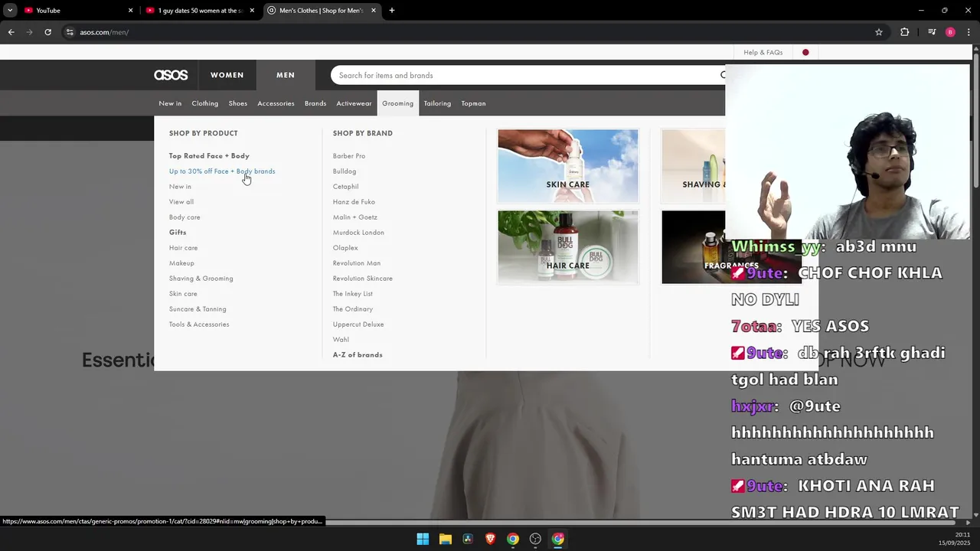Click the search items and brands field
This screenshot has width=980, height=551.
(528, 75)
